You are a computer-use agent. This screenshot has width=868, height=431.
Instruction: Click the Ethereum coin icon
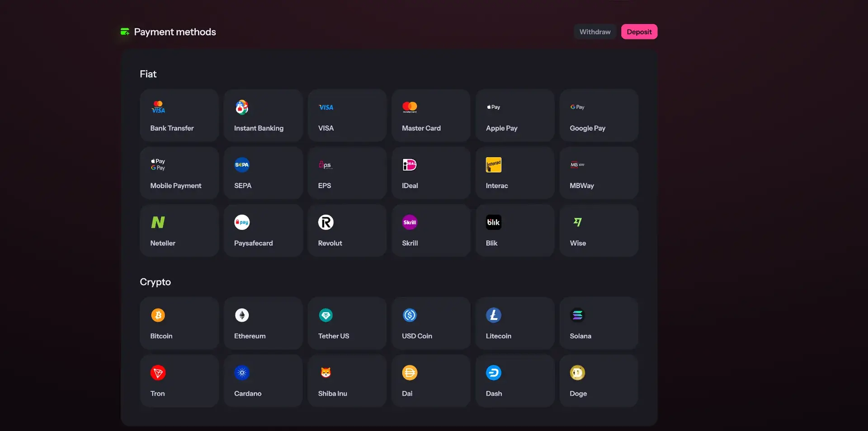coord(242,315)
